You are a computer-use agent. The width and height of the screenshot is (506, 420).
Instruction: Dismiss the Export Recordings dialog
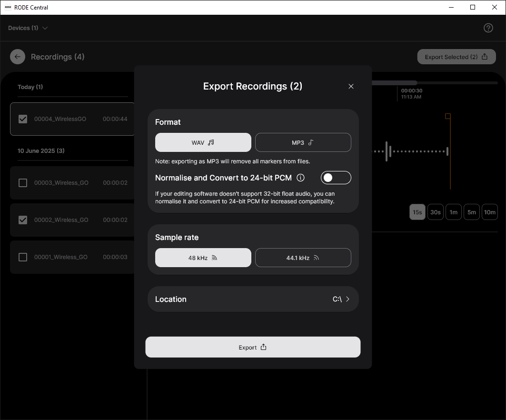(351, 86)
